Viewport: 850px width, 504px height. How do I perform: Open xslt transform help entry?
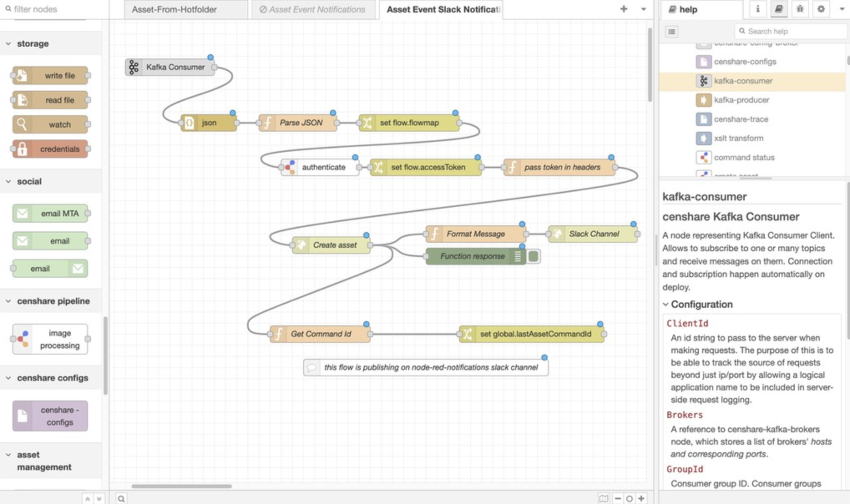[x=739, y=138]
